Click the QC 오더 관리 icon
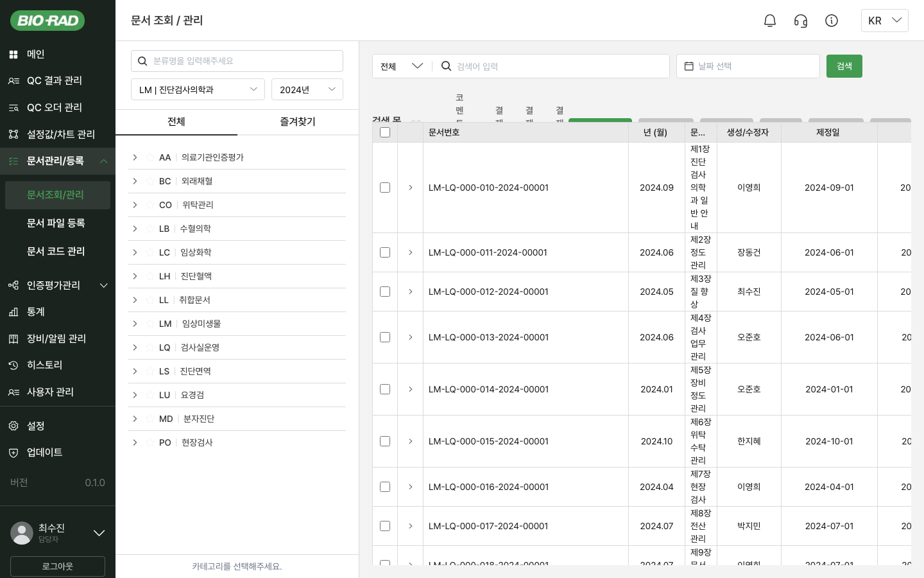The image size is (924, 578). coord(13,108)
